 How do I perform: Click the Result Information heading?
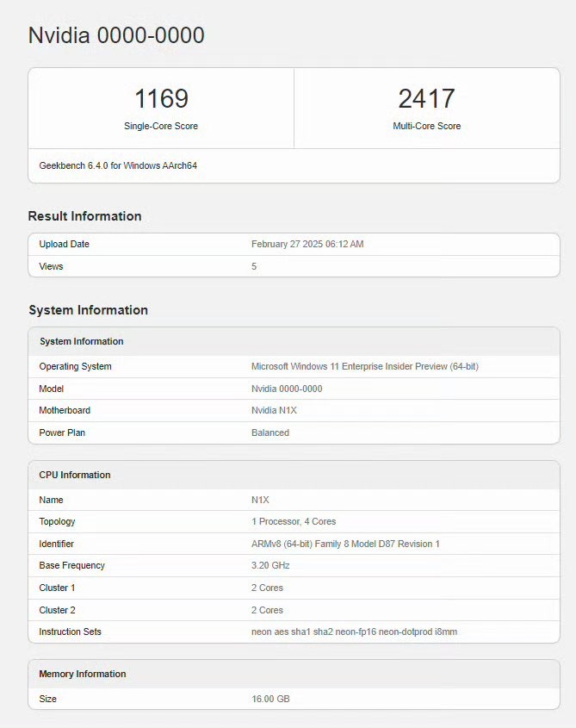click(x=85, y=216)
